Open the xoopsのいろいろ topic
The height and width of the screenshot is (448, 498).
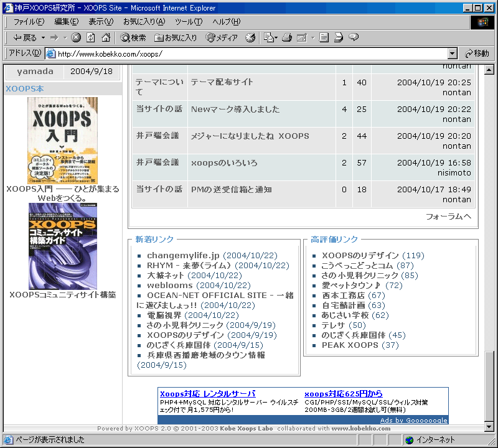224,163
